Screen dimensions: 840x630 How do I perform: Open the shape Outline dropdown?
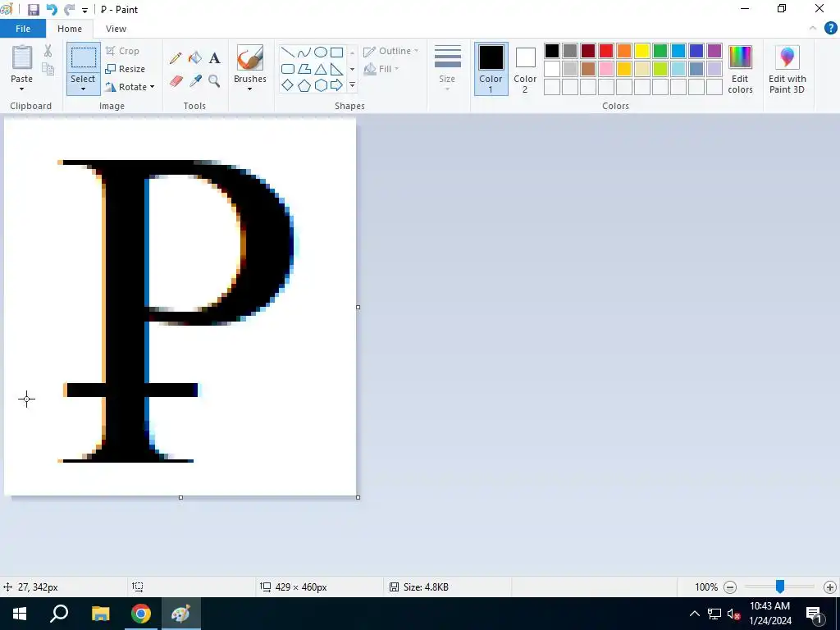click(391, 51)
